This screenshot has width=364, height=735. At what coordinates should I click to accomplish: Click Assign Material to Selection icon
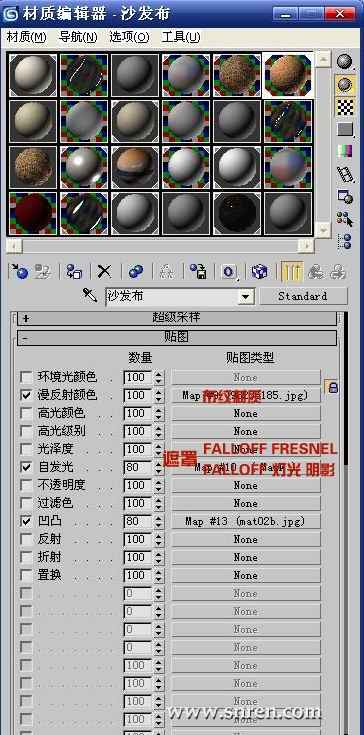point(74,271)
